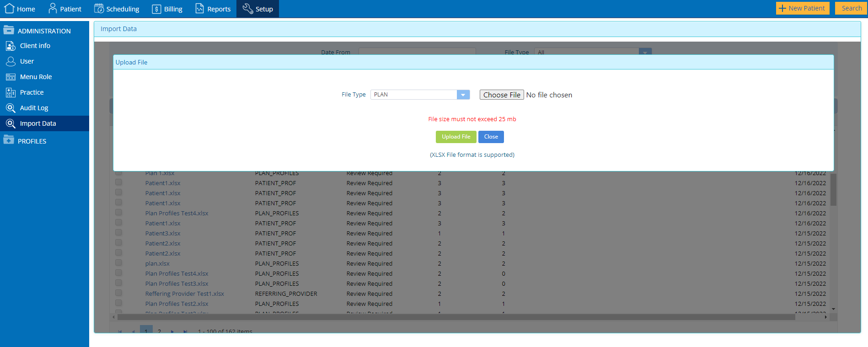Click the Home house icon
The height and width of the screenshot is (347, 868).
10,8
